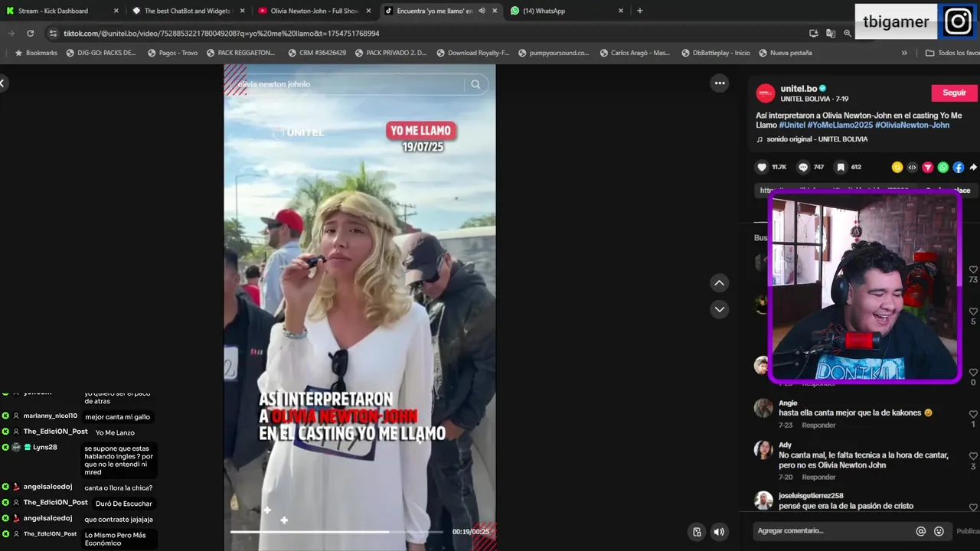Open the DbBattleplay - Inicio bookmark

(x=715, y=53)
